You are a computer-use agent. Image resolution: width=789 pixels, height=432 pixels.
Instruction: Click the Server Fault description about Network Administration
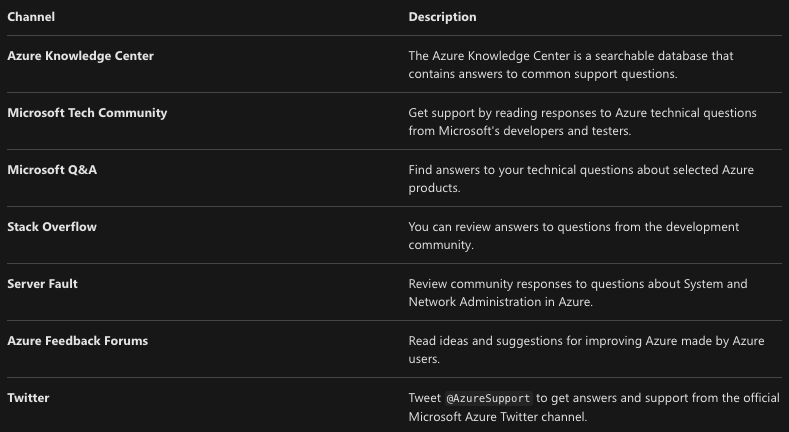pos(578,293)
